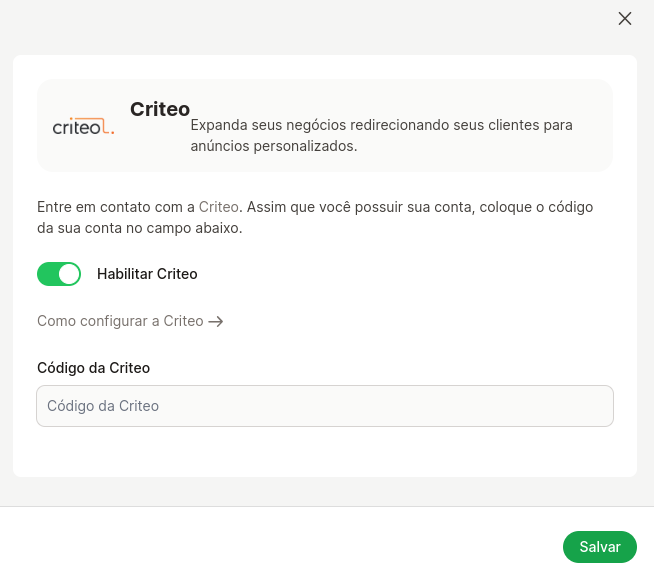654x573 pixels.
Task: Click the Expanda seus negócios description text
Action: click(381, 136)
